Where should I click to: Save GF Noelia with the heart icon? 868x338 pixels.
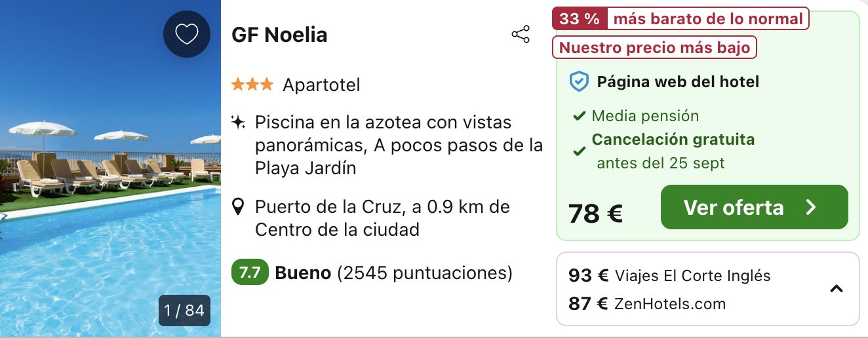pos(187,34)
